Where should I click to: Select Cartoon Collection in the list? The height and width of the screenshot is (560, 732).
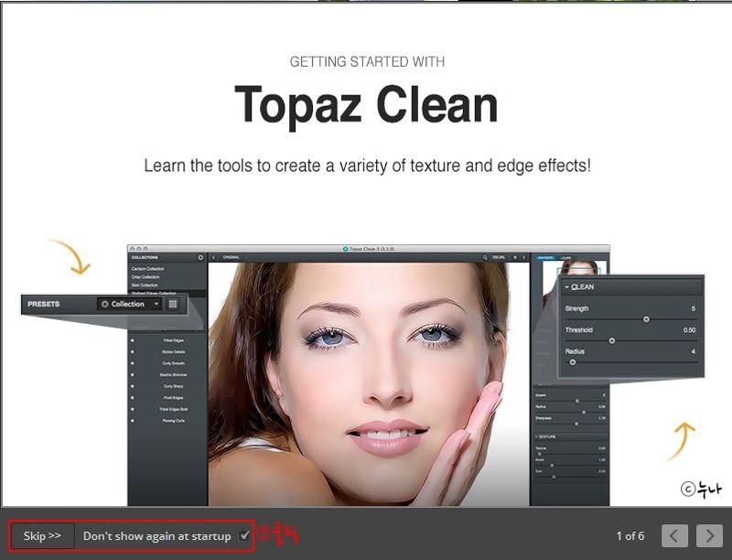coord(147,269)
